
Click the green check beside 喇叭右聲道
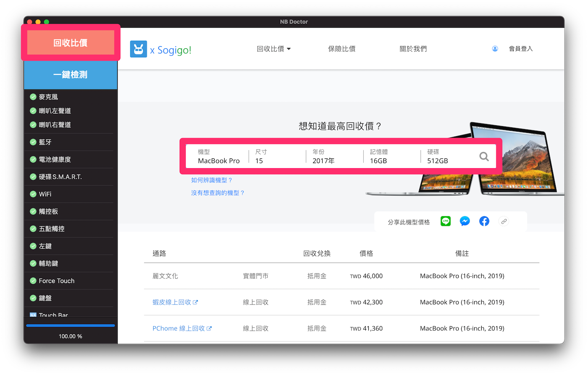pos(33,125)
